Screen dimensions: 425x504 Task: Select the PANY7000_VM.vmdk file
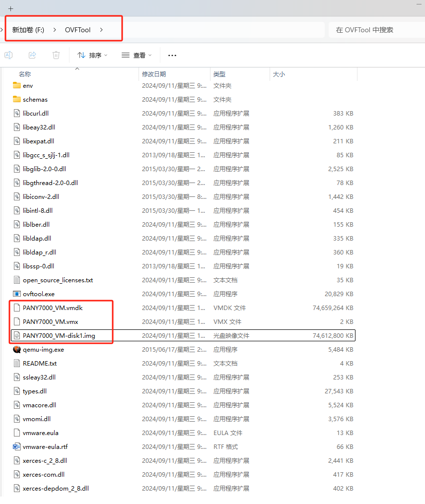click(x=53, y=308)
